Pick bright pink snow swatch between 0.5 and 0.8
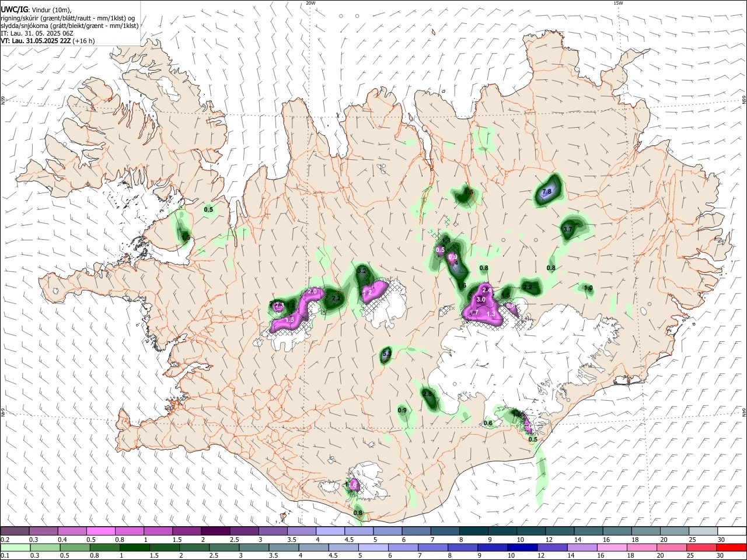 100,531
